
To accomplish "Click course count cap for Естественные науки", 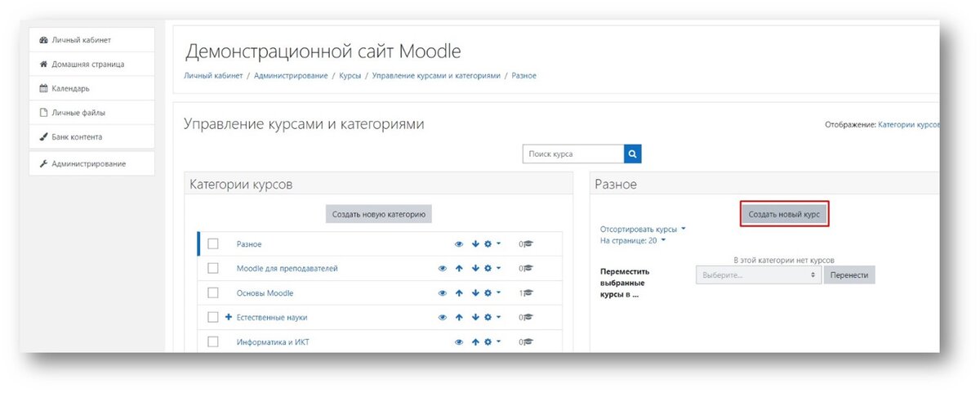I will pyautogui.click(x=528, y=317).
